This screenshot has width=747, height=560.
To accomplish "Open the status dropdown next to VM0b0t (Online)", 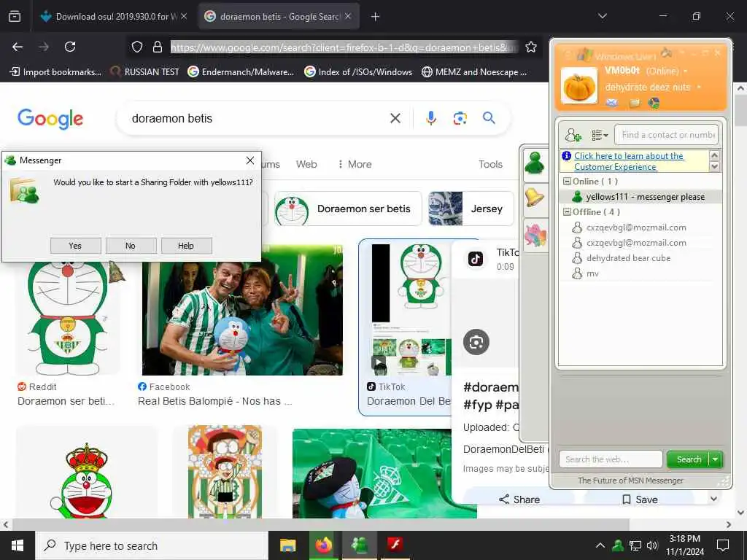I will tap(686, 71).
